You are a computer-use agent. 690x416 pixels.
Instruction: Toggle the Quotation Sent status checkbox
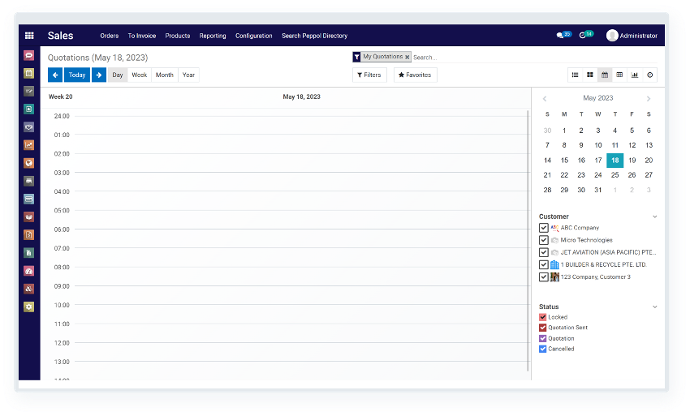click(543, 328)
